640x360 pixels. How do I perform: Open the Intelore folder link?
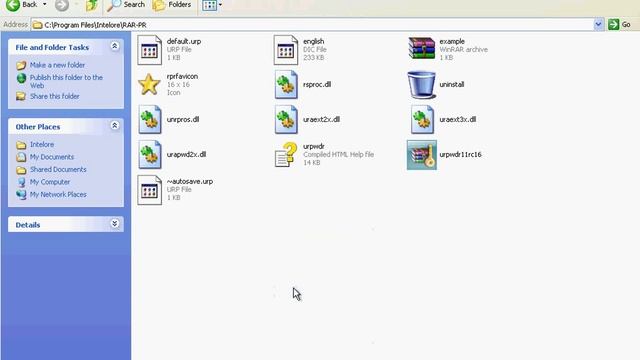coord(42,144)
